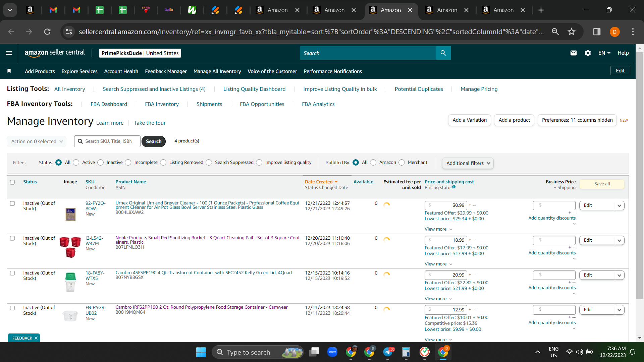Open the Seller Central hamburger menu

(9, 53)
